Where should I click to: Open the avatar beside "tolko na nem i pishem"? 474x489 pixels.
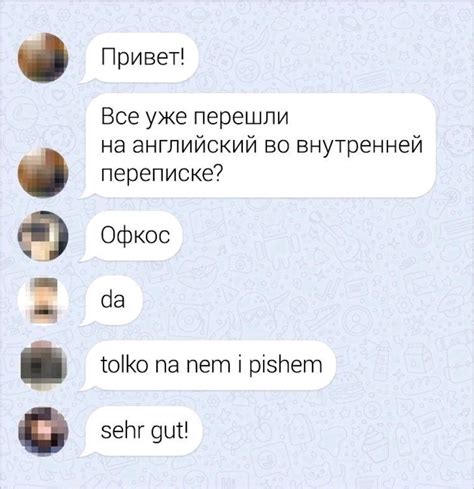(x=43, y=365)
